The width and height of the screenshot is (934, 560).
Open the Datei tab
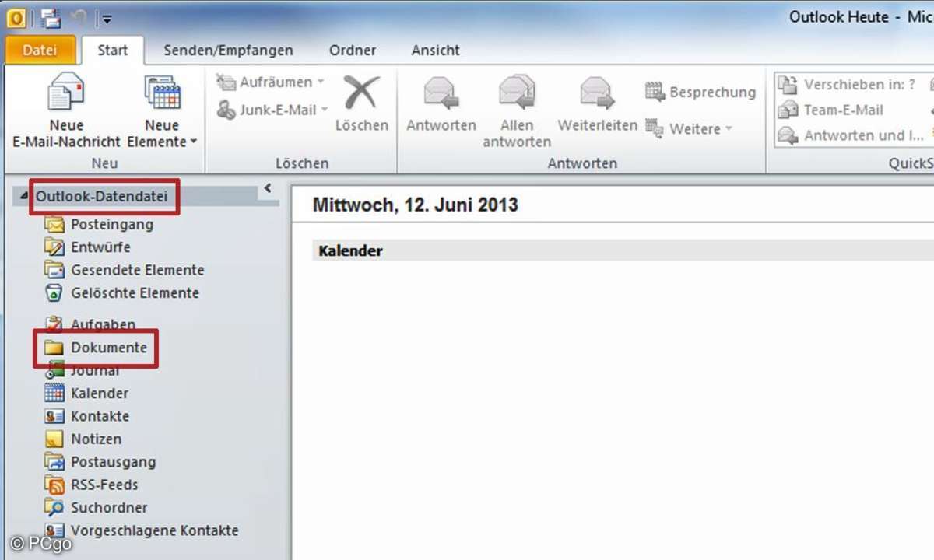tap(40, 51)
